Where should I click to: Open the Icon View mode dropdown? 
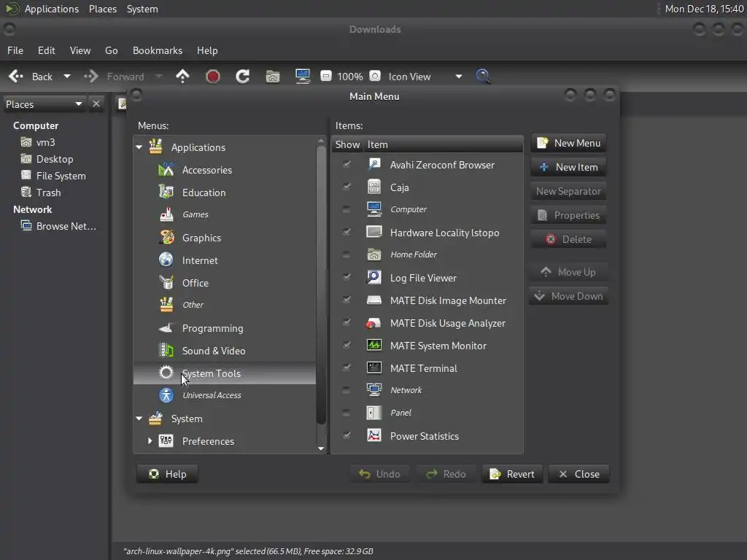pyautogui.click(x=458, y=76)
